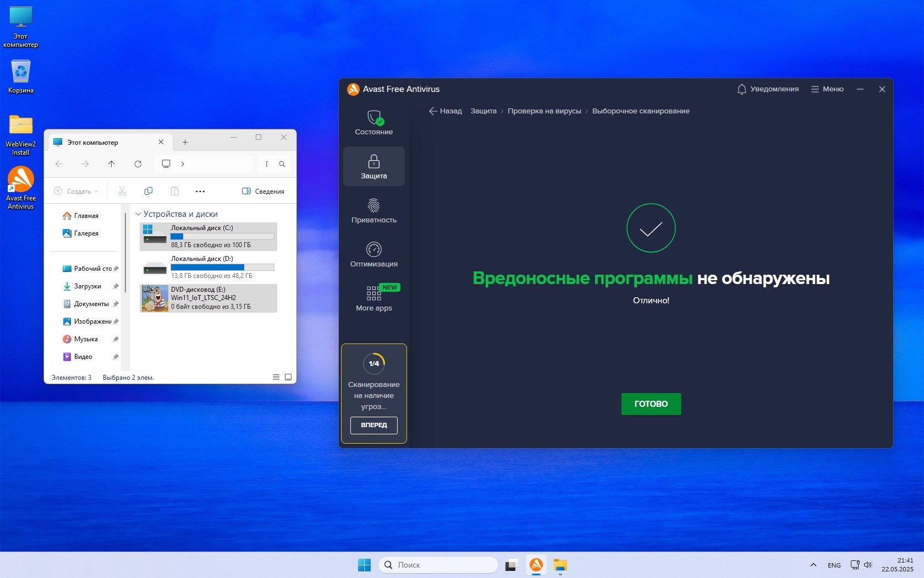Screen dimensions: 924x578
Task: Open the taskbar clock and date
Action: pos(898,565)
